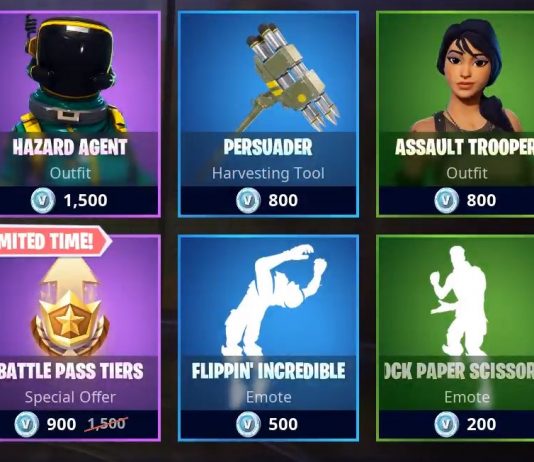Click V-Bucks coin beside the 900 price

[27, 424]
